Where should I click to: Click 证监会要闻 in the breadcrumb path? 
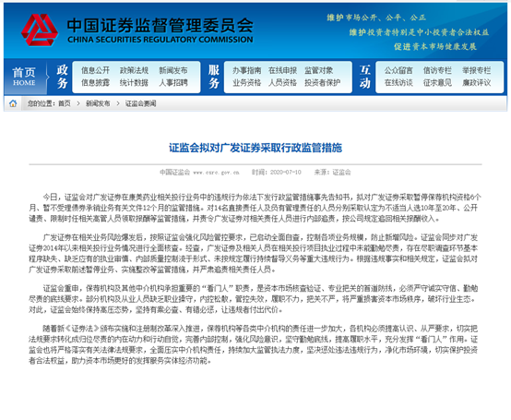pos(140,103)
